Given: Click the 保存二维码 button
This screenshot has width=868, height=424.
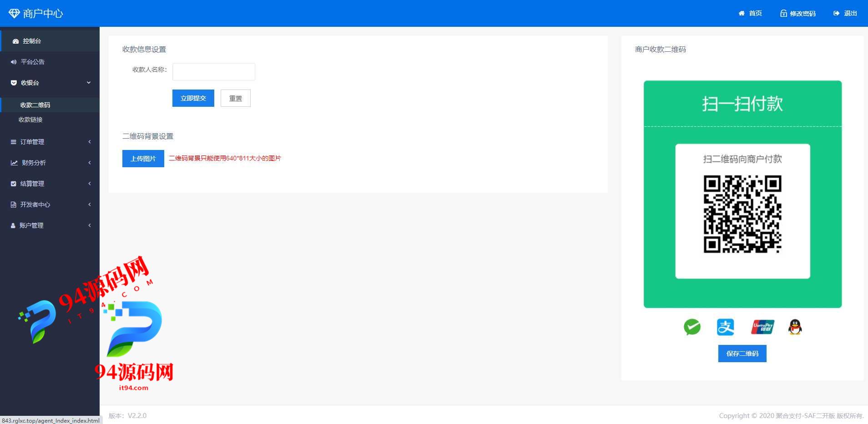Looking at the screenshot, I should point(742,354).
